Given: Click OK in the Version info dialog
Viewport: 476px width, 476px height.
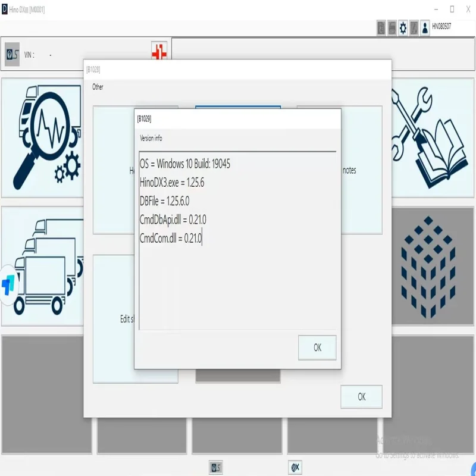Looking at the screenshot, I should point(317,347).
